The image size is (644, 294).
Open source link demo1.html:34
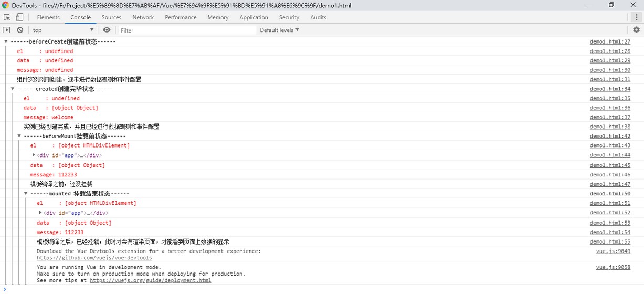click(610, 89)
